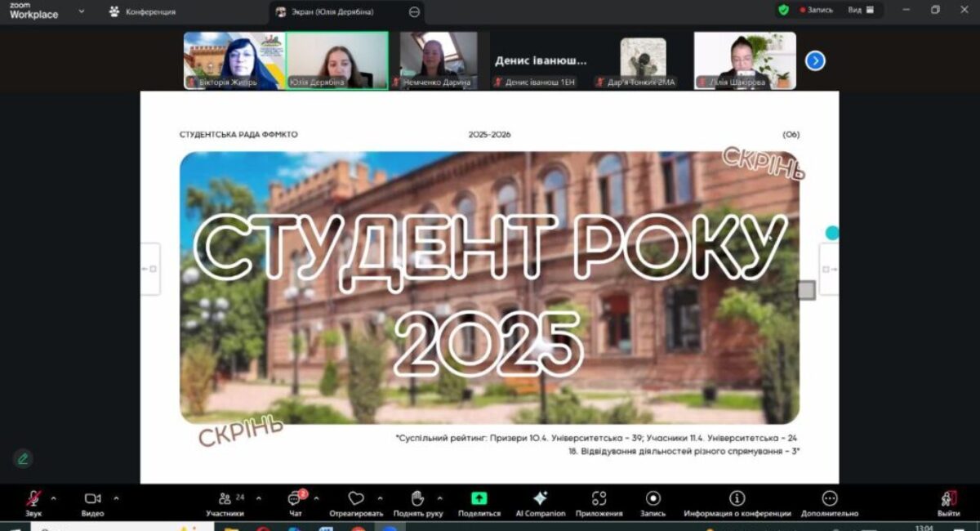Open the Участники participants panel
Image resolution: width=980 pixels, height=531 pixels.
click(225, 500)
